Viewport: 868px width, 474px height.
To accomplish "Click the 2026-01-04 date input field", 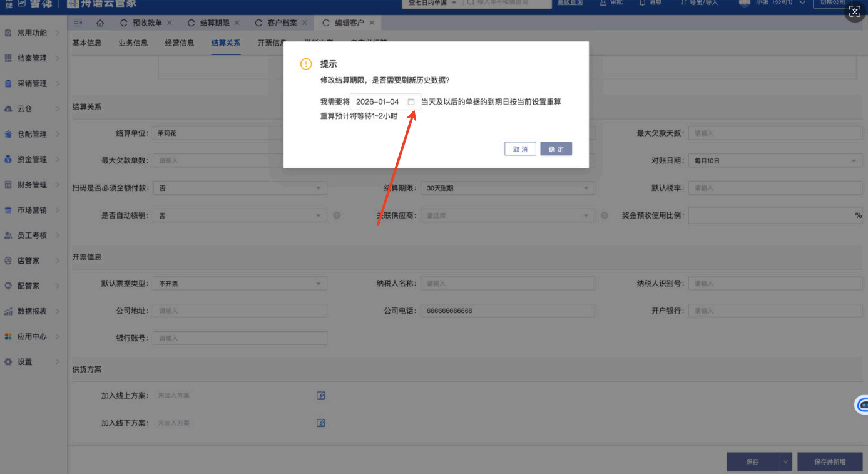I will [x=378, y=101].
